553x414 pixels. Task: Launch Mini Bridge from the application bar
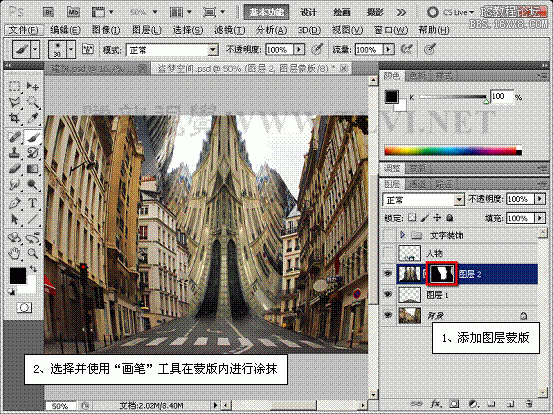tap(73, 12)
